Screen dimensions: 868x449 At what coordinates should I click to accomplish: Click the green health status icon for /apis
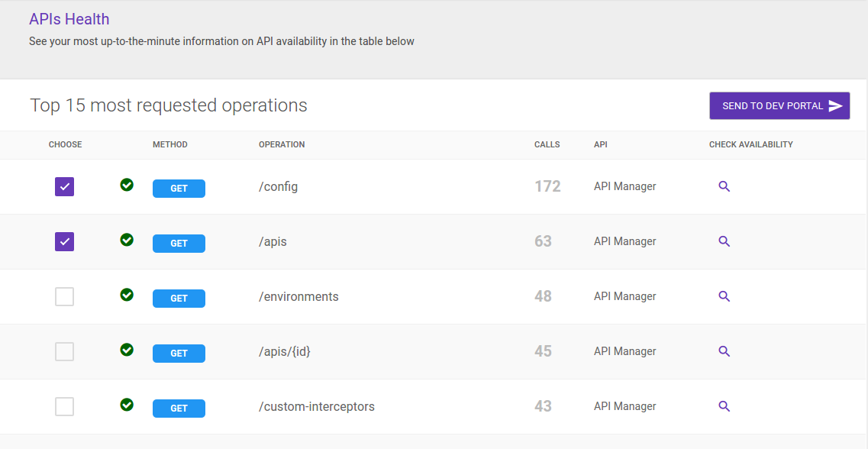point(127,240)
